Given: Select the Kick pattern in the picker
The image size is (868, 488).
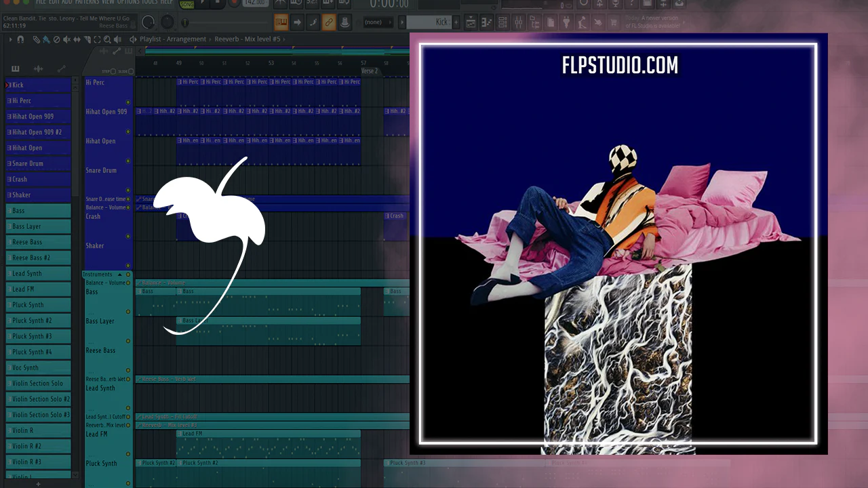Looking at the screenshot, I should (38, 85).
